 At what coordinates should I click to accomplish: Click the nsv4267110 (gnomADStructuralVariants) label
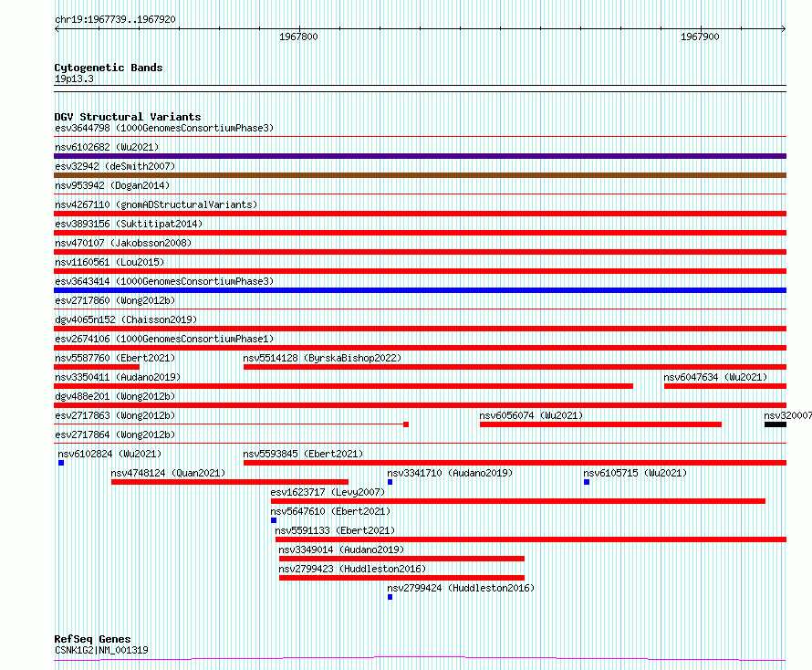(x=156, y=204)
